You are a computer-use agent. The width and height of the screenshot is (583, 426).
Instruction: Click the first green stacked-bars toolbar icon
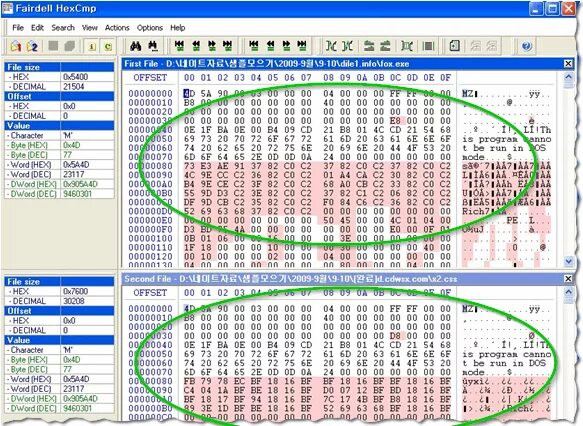(369, 46)
